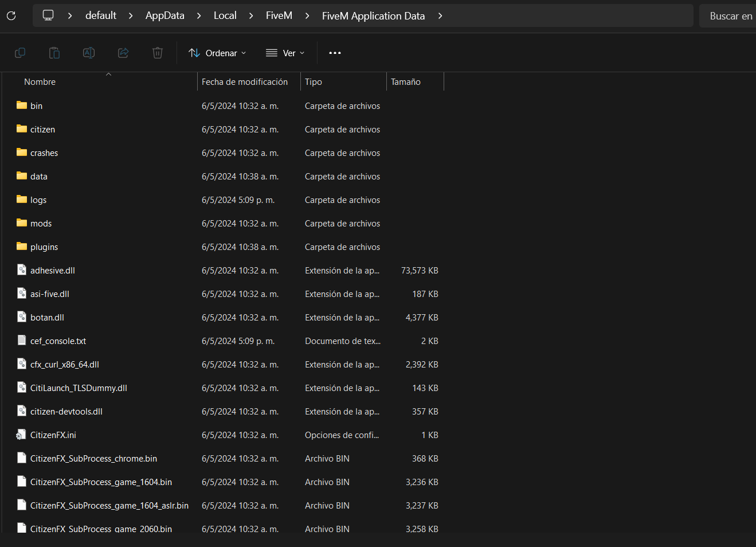Click the Share icon in toolbar
The image size is (756, 547).
coord(123,53)
